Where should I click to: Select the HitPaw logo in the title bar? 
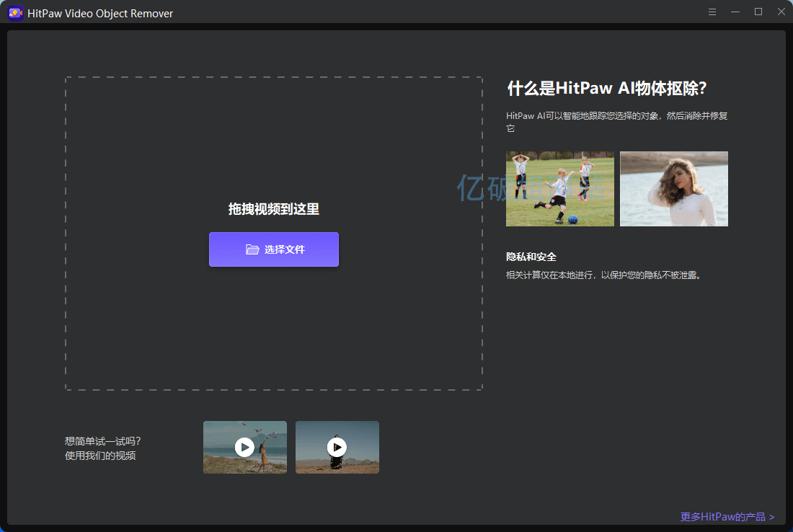coord(15,12)
